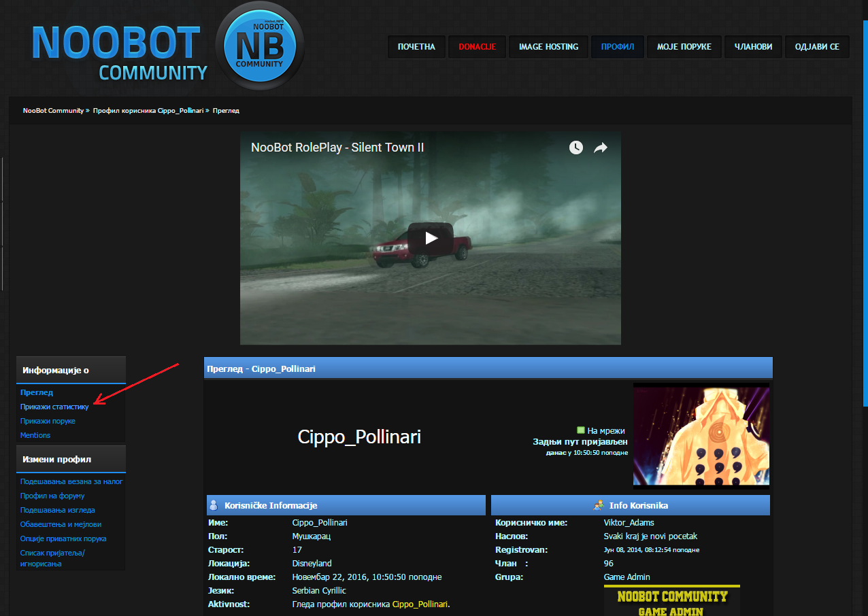The width and height of the screenshot is (868, 616).
Task: Open МОЈЕ ПОРУКЕ from navigation
Action: (x=684, y=47)
